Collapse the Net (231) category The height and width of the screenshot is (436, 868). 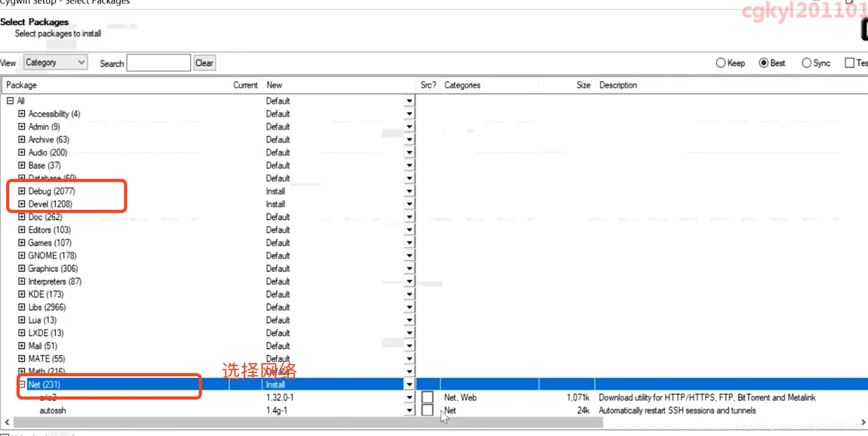point(22,384)
